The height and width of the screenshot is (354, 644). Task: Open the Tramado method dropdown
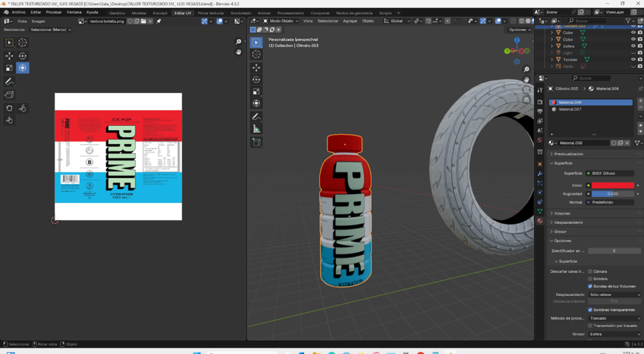[x=614, y=318]
